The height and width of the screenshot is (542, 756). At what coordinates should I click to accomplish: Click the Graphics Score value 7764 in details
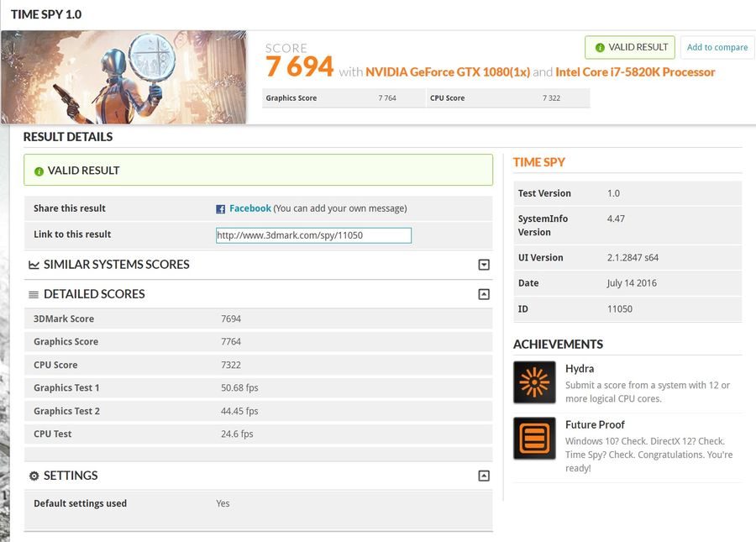(231, 341)
